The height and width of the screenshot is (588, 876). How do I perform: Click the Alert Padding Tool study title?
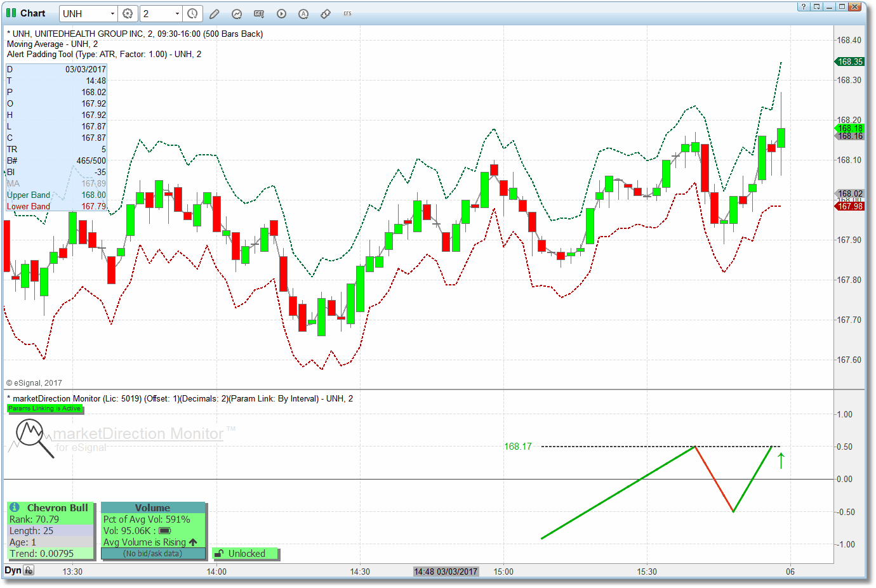[104, 55]
